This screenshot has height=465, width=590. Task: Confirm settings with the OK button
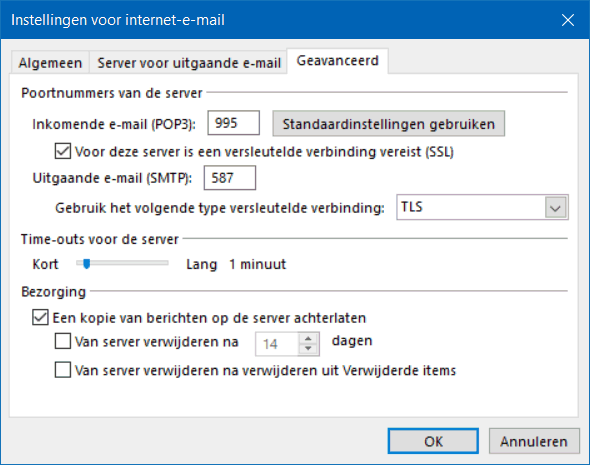point(433,441)
